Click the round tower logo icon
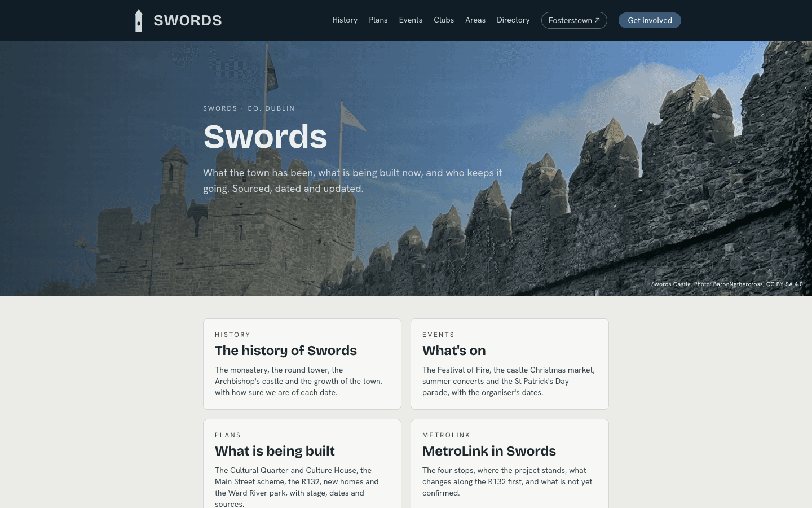This screenshot has height=508, width=812. coord(139,20)
